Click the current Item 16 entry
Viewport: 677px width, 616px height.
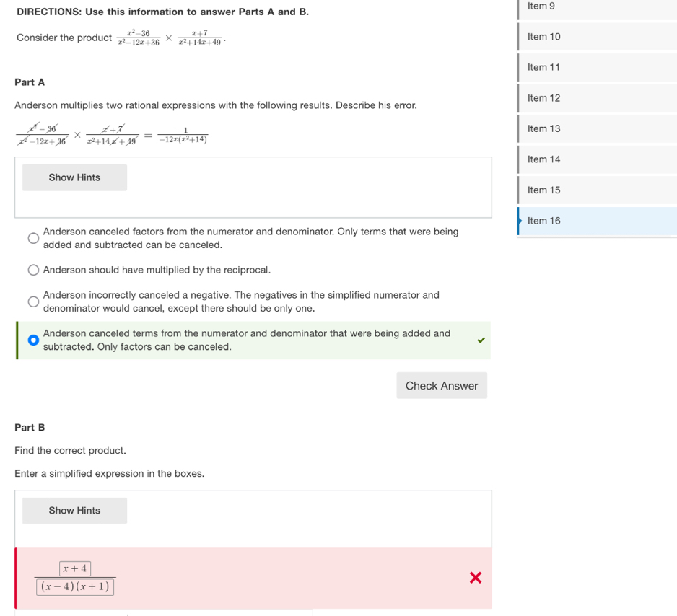click(x=543, y=221)
